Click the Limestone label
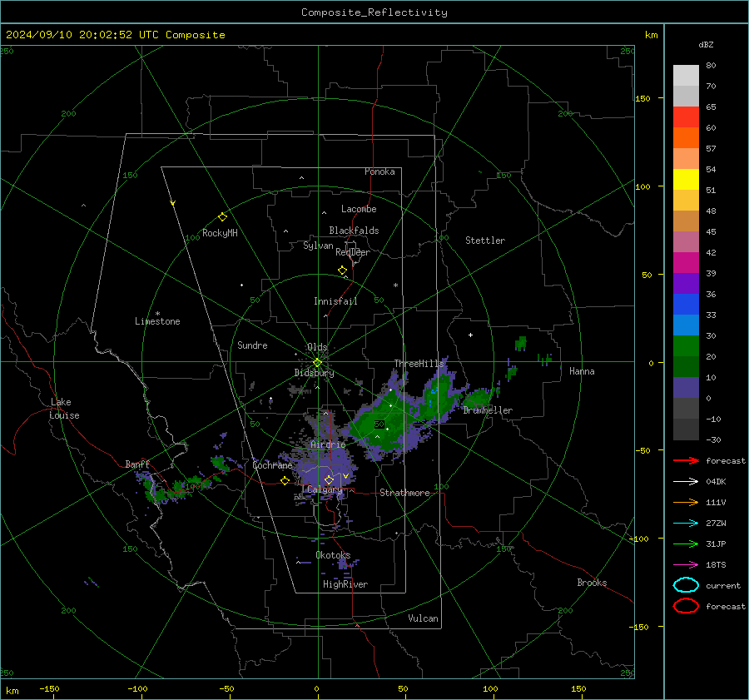 (x=157, y=321)
